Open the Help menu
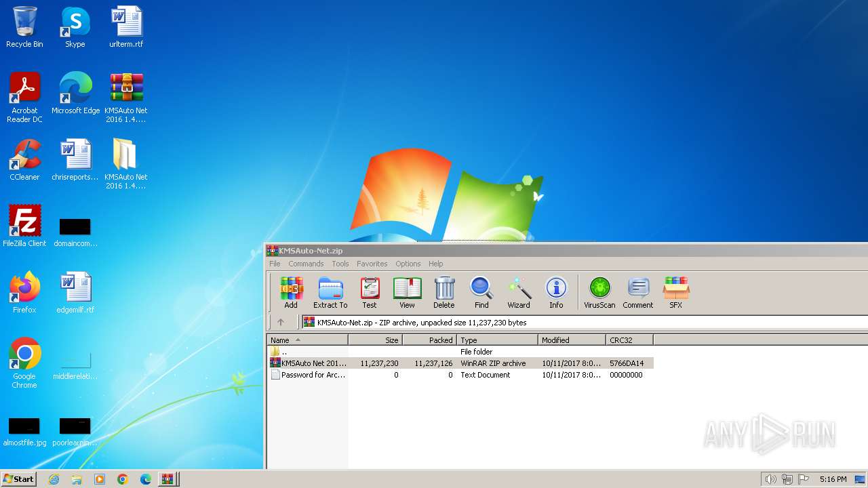This screenshot has width=868, height=488. 436,264
